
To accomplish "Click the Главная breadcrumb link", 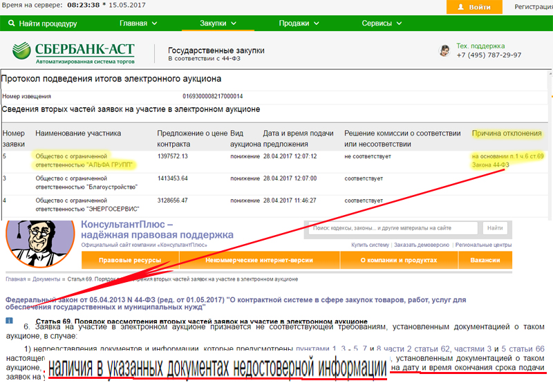I will (15, 279).
